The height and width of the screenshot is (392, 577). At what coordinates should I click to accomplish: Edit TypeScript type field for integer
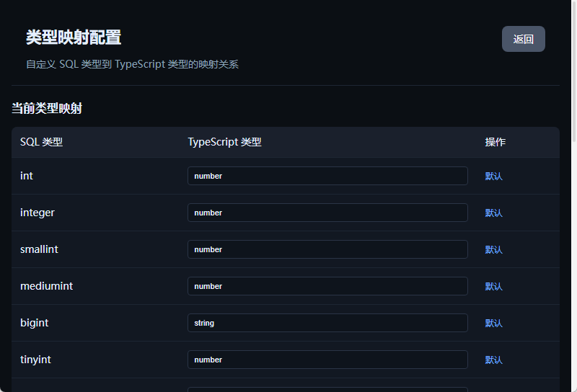327,213
